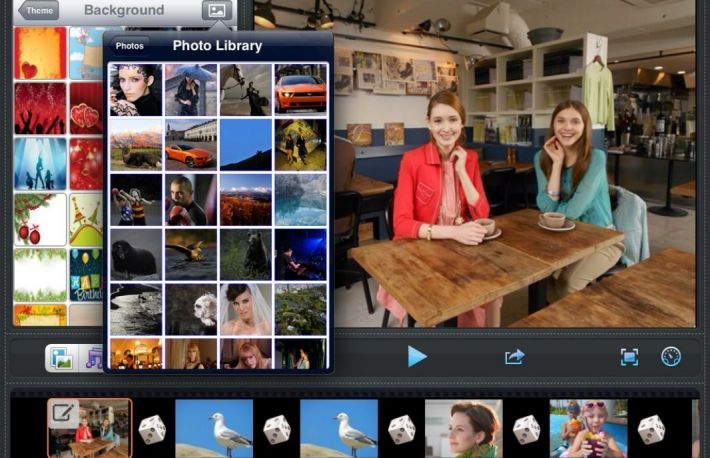Screen dimensions: 710x458
Task: Go back to Photos albums list
Action: point(130,46)
